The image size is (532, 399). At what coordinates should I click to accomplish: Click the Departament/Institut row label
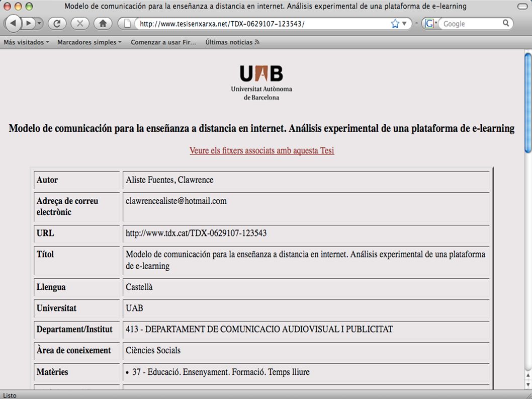[x=74, y=330]
